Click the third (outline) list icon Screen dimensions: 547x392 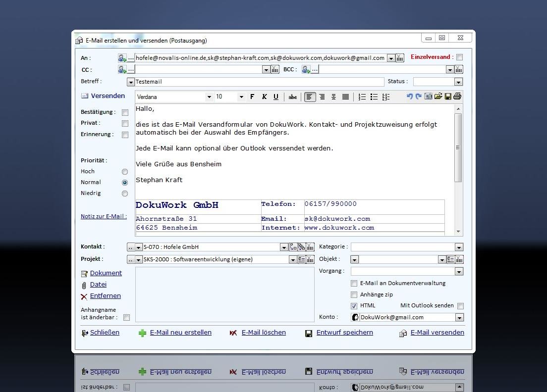point(386,97)
